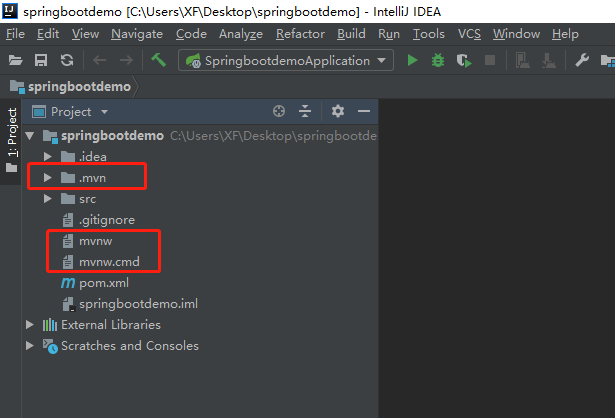Click the commit toolbar icon left of the wrench

[549, 61]
